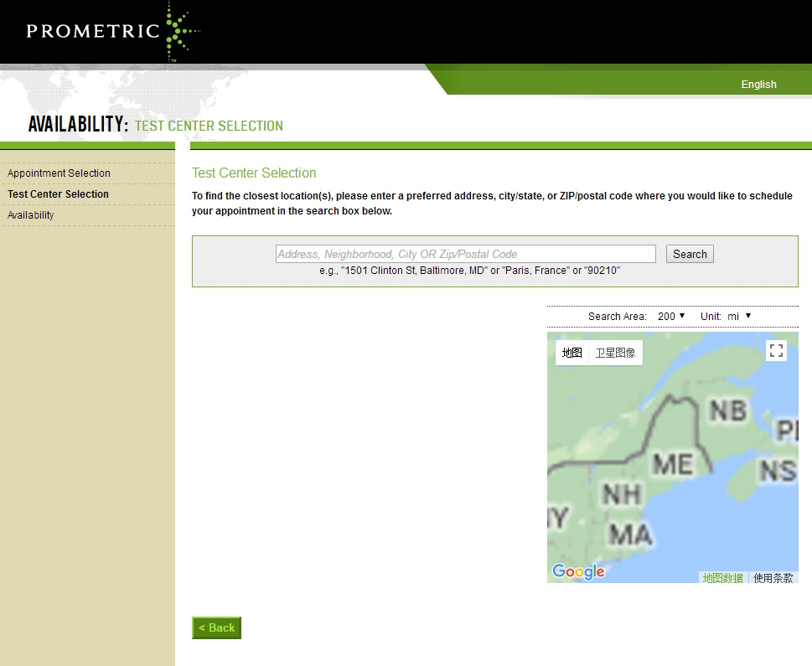Select the English language option

point(758,85)
